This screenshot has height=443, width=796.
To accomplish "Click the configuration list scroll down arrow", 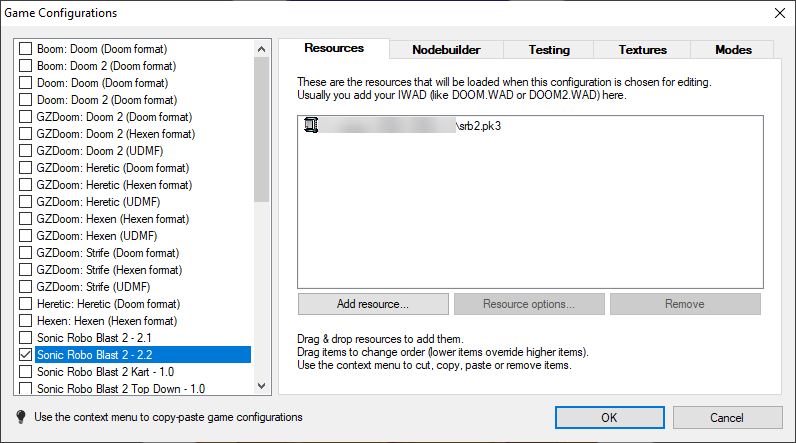I will (261, 386).
